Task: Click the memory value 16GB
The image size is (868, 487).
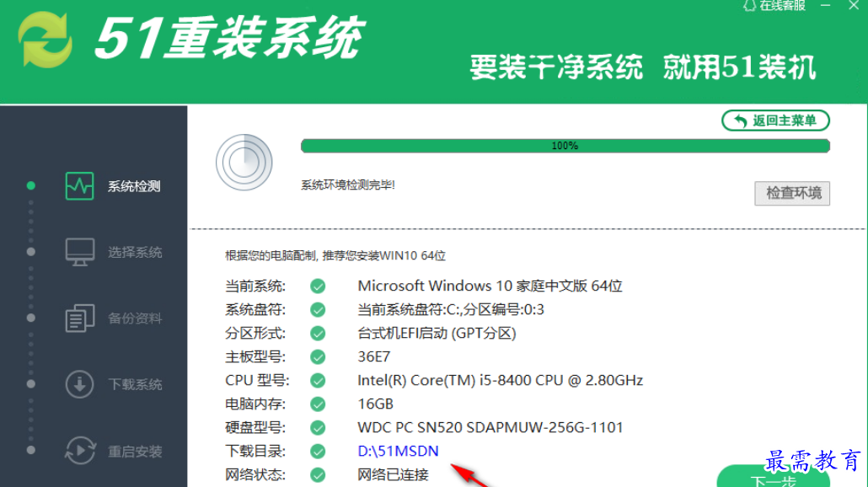Action: [375, 404]
